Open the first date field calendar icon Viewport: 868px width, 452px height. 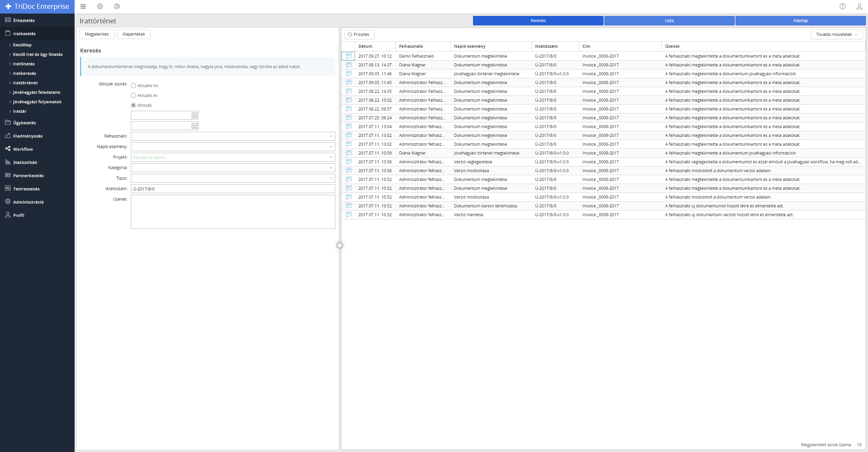point(195,116)
